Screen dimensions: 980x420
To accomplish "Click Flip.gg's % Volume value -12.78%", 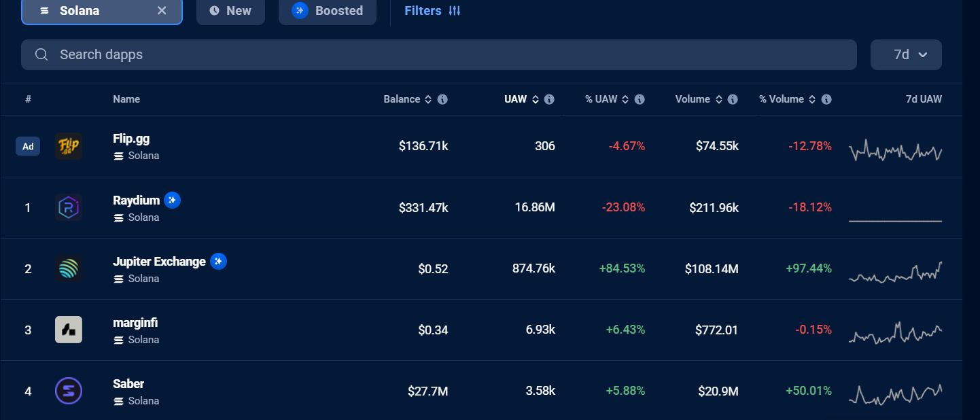I will pos(810,146).
